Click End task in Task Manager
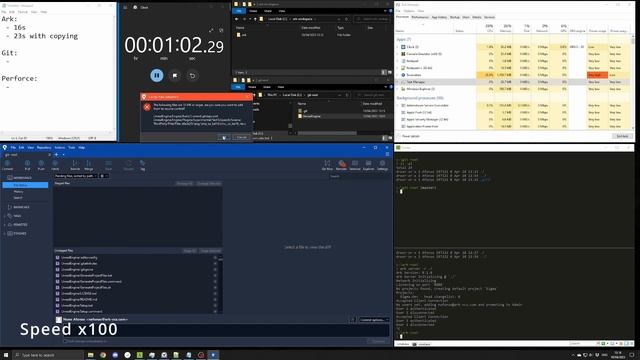This screenshot has width=640, height=360. (622, 136)
